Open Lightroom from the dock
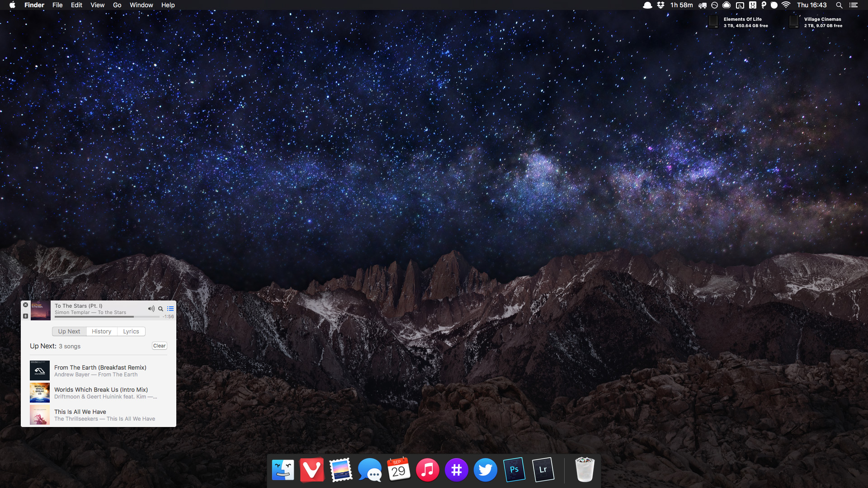 pos(543,470)
